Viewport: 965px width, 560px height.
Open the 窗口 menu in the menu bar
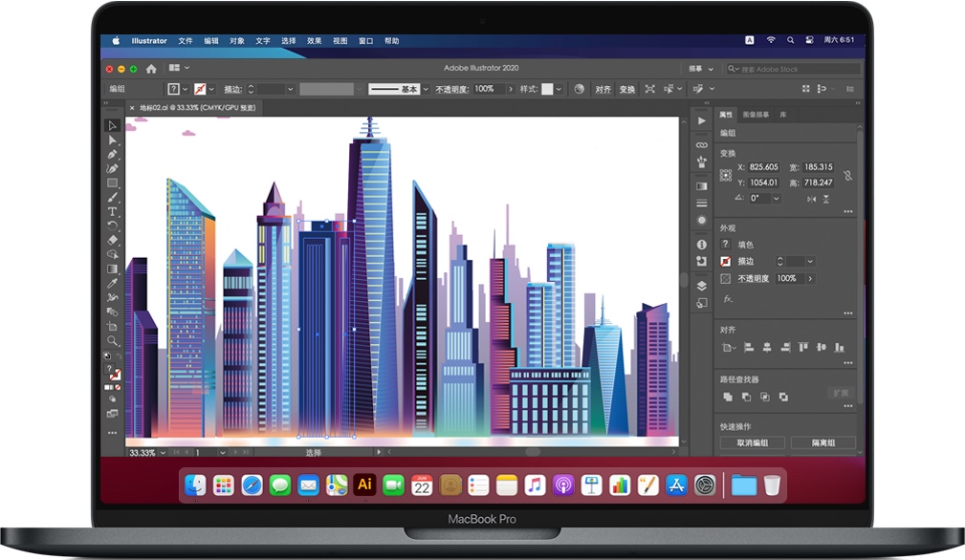tap(365, 40)
